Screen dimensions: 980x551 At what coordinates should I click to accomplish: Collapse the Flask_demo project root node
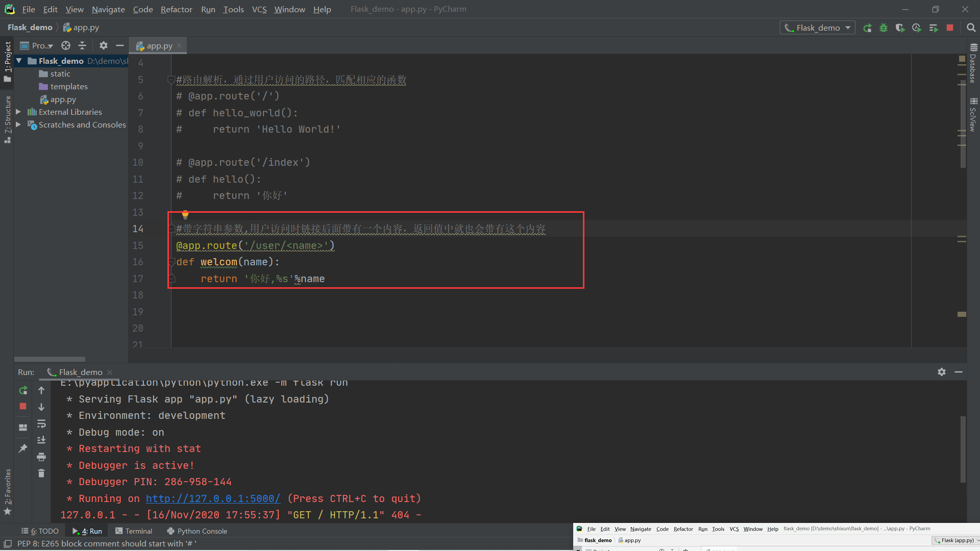tap(19, 61)
